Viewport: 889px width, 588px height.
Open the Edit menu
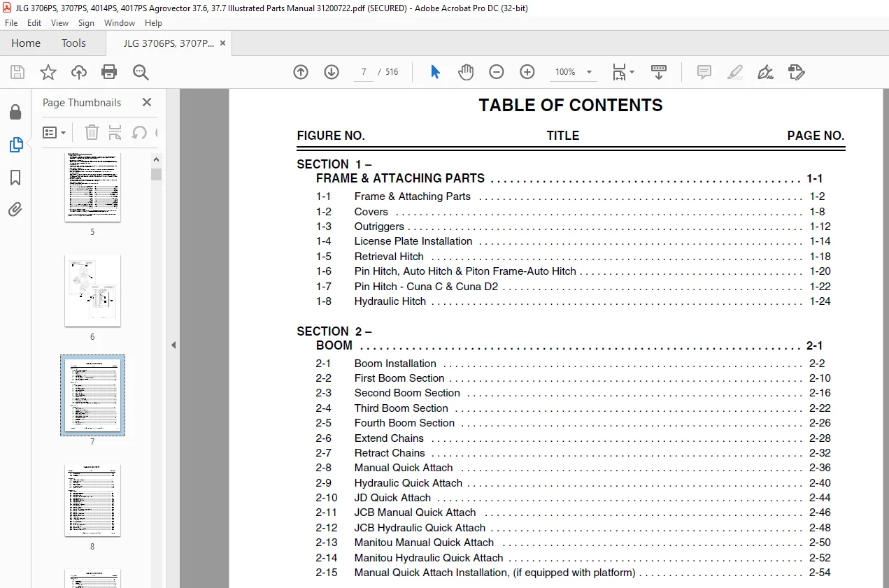[x=34, y=23]
